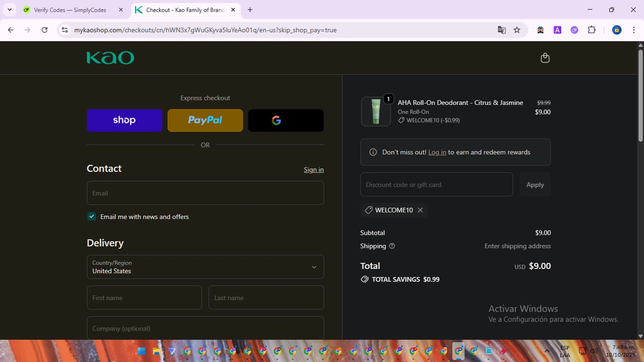Open the Extensions puzzle piece menu

click(592, 30)
